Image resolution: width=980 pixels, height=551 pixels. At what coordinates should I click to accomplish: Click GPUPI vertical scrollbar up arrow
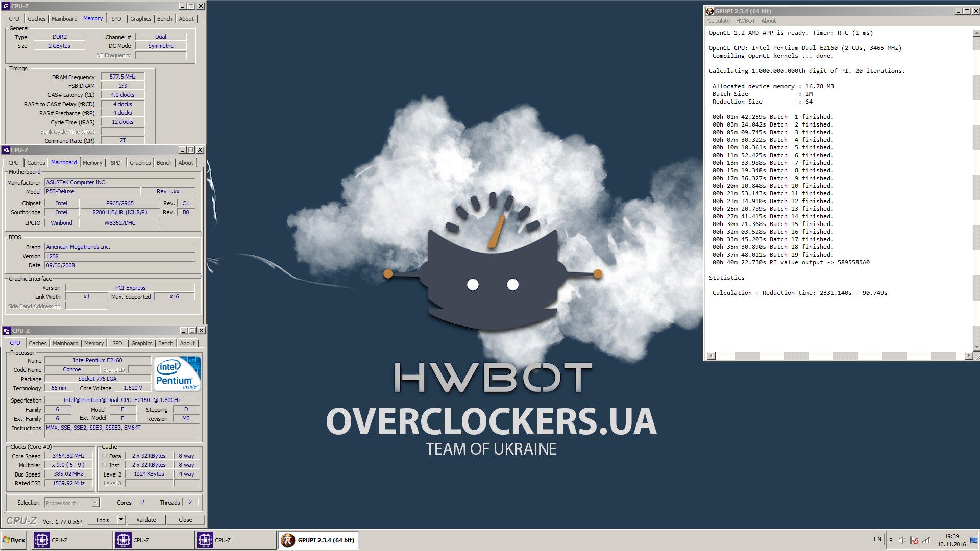976,32
